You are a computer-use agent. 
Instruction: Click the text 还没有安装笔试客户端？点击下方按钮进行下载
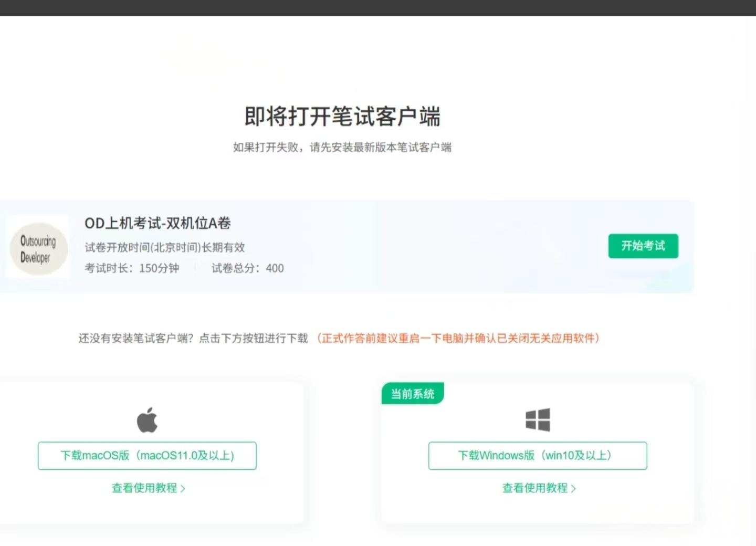[x=193, y=338]
